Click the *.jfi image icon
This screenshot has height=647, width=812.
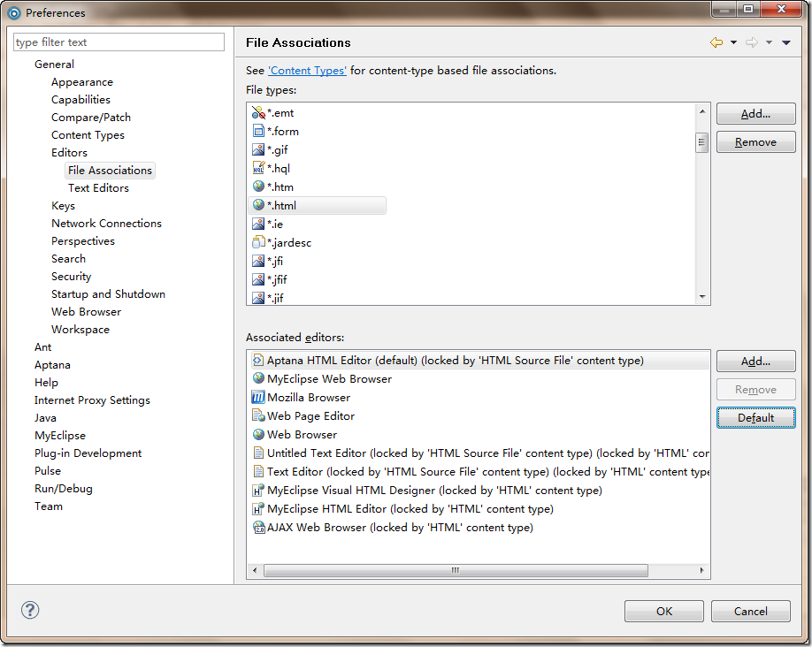click(x=258, y=261)
